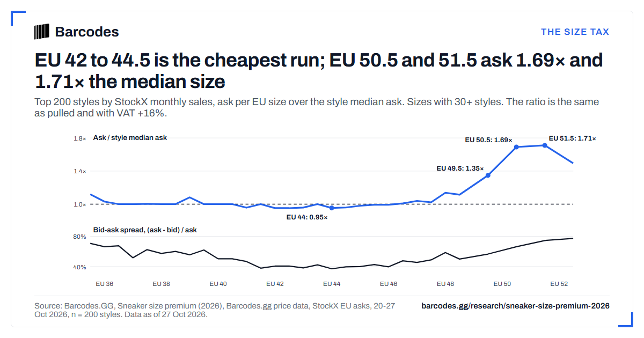Click the Barcodes brand name text
Screen dimensions: 644x338
pyautogui.click(x=87, y=32)
